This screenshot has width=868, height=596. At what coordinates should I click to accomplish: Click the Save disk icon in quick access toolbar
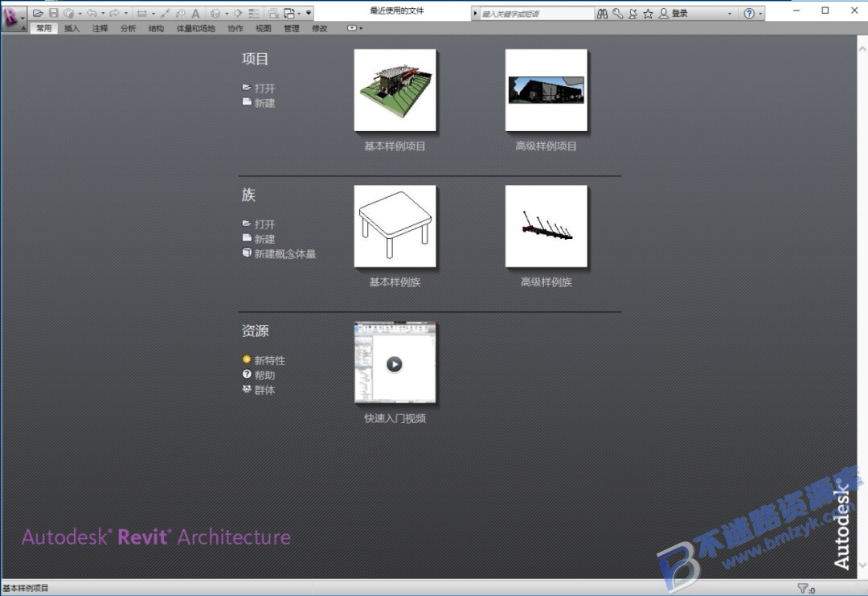tap(54, 13)
